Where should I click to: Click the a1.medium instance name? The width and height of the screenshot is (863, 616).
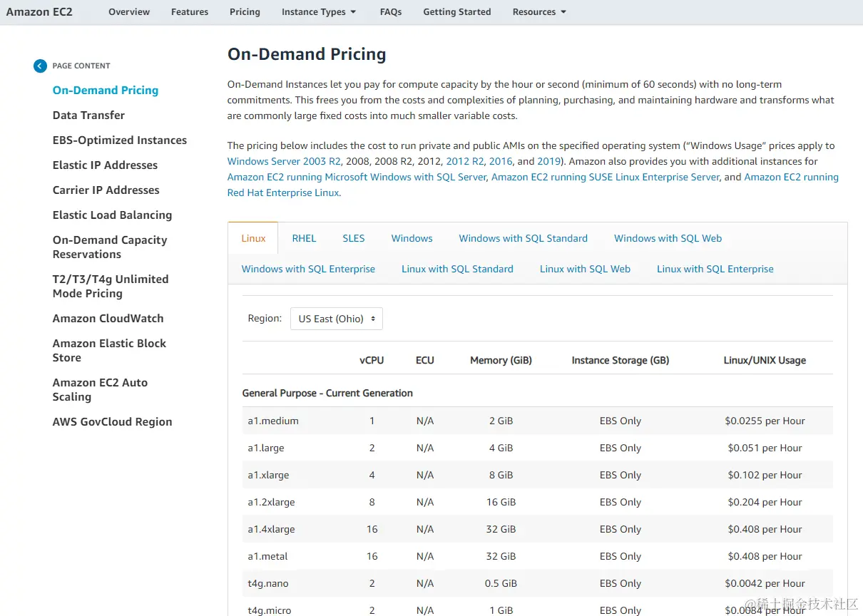[x=273, y=421]
